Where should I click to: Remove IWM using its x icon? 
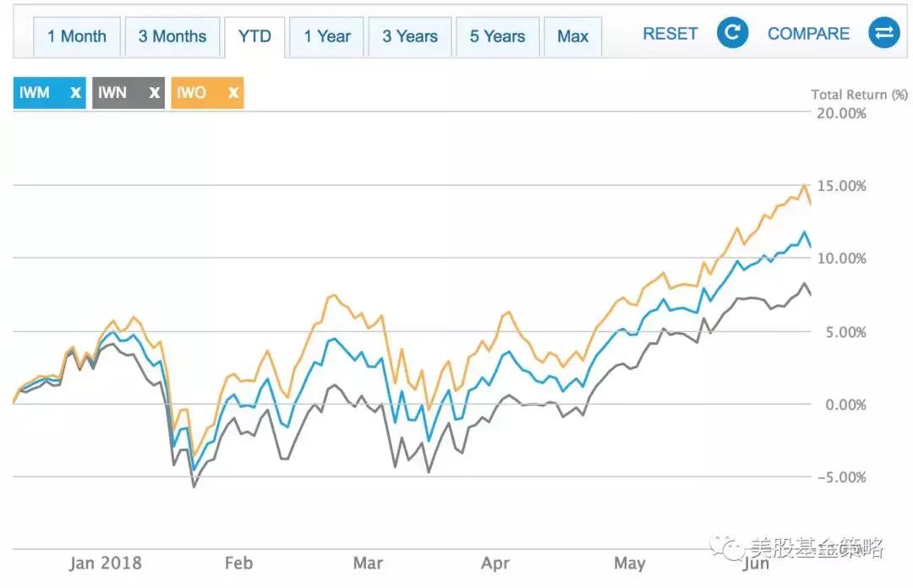(x=75, y=93)
